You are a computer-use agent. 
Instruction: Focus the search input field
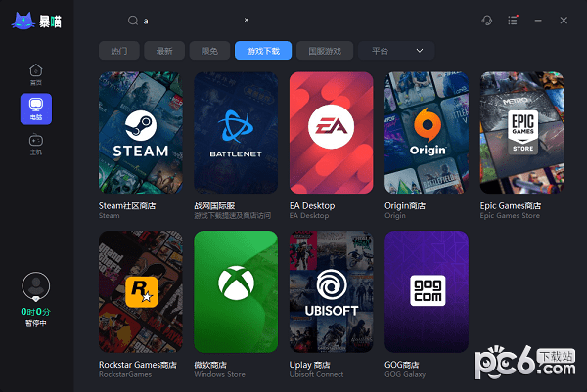point(191,21)
